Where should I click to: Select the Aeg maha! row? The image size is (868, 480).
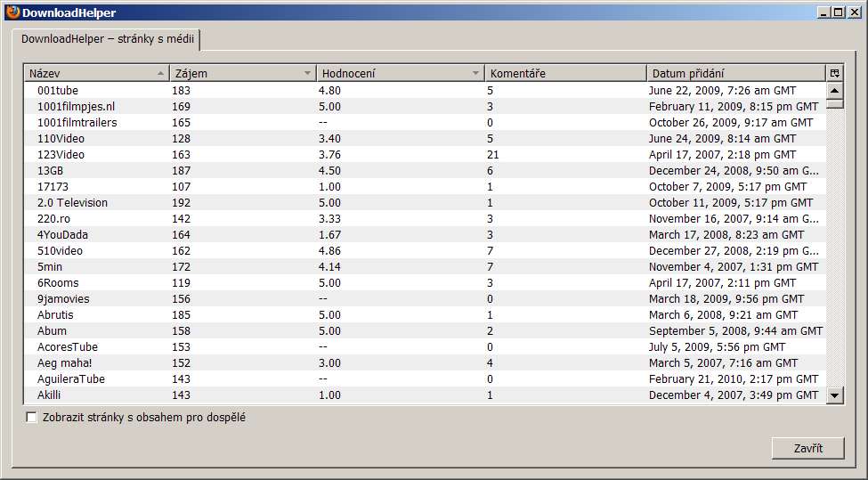(x=426, y=363)
